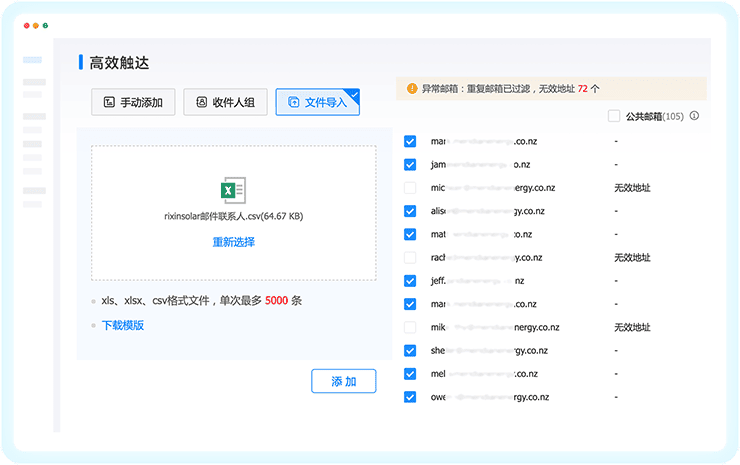740x465 pixels.
Task: Click the contact icon on 收件人组 button
Action: (201, 102)
